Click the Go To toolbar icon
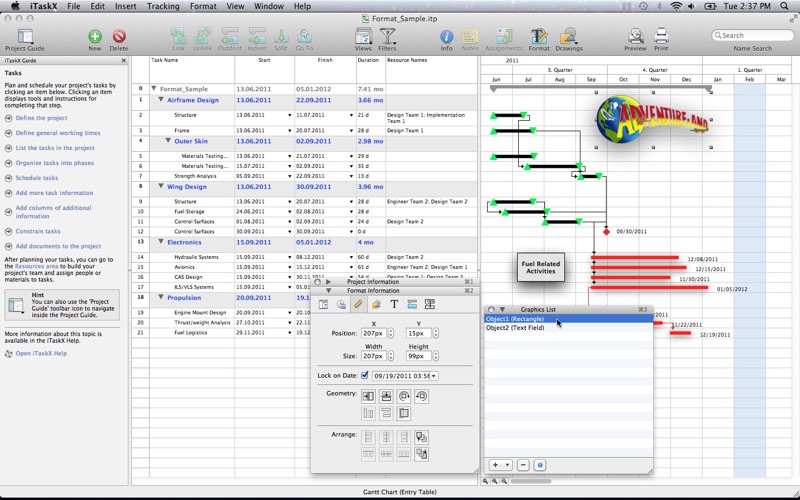Viewport: 800px width, 500px height. [305, 36]
